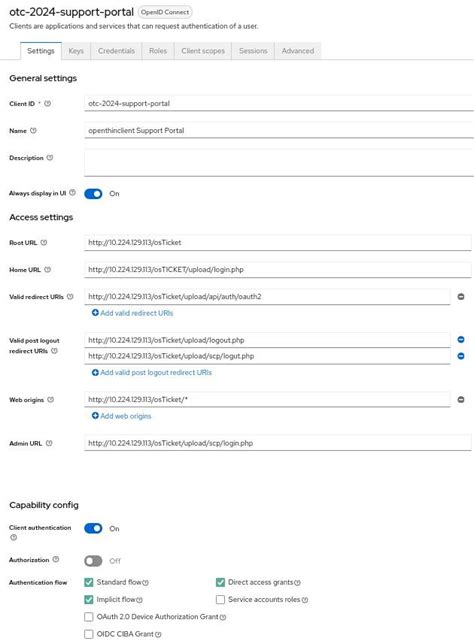Check OAuth 2.0 Device Authorization Grant
The image size is (474, 641).
coord(89,616)
